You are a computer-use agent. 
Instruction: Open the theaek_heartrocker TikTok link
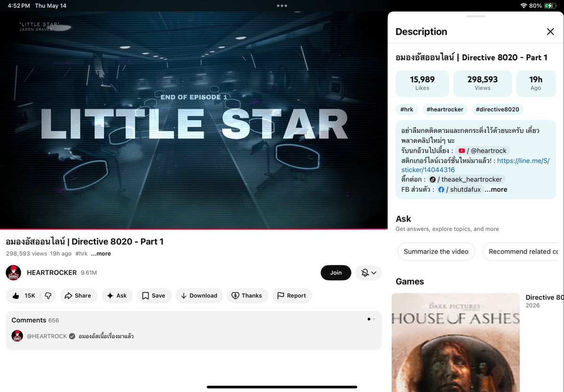[x=466, y=180]
